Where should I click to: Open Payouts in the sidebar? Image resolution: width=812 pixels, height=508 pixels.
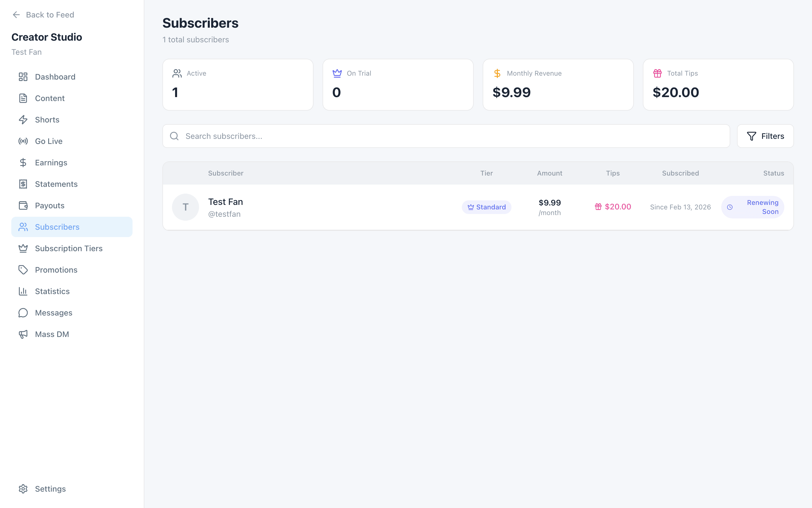[72, 206]
